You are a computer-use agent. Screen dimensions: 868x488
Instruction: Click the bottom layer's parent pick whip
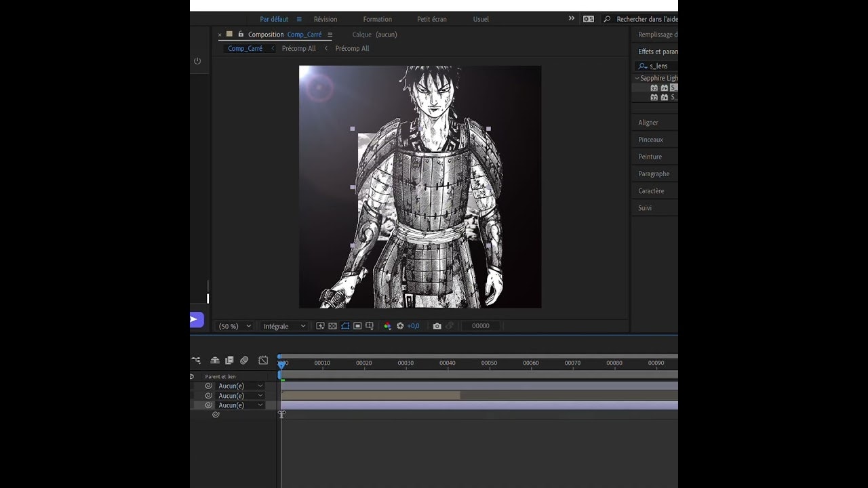click(x=209, y=405)
